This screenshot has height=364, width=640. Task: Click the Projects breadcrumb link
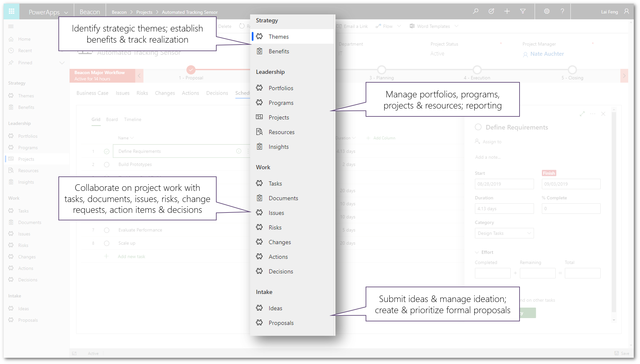pyautogui.click(x=144, y=12)
